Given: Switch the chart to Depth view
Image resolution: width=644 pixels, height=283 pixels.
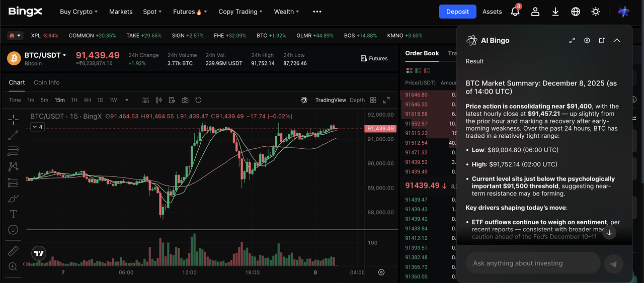Looking at the screenshot, I should 357,100.
